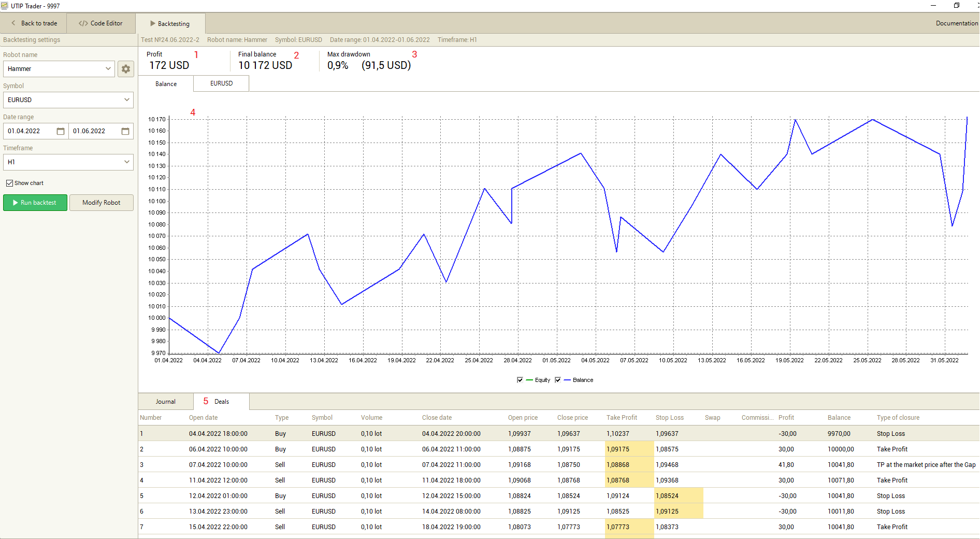The height and width of the screenshot is (539, 980).
Task: Open start date calendar picker
Action: [61, 131]
